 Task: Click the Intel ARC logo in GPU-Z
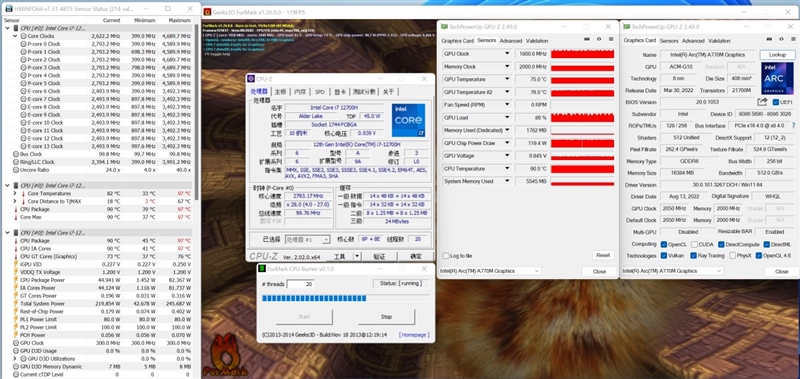tap(777, 78)
